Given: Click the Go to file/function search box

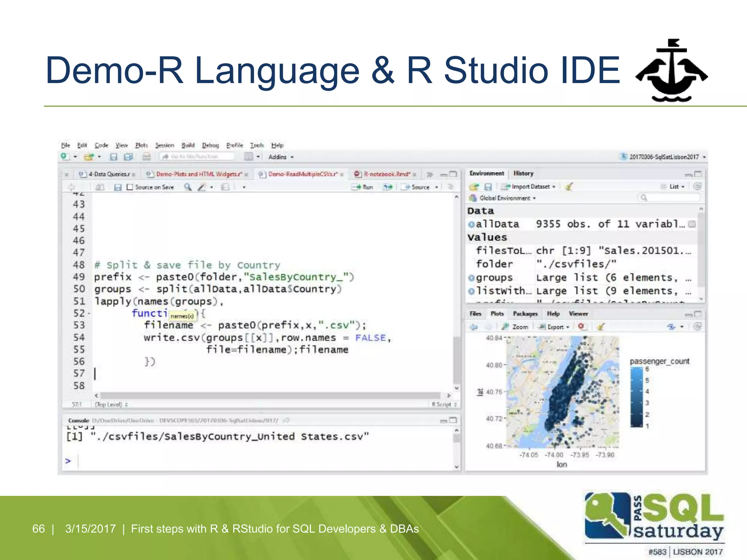Looking at the screenshot, I should 197,157.
